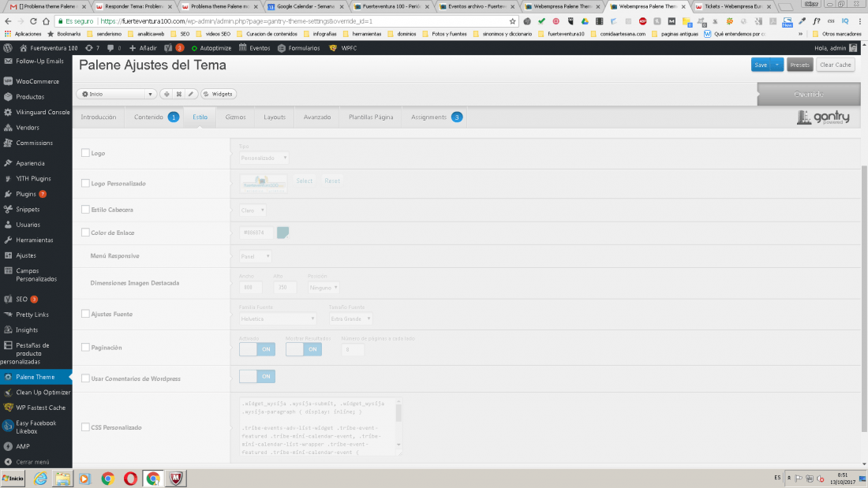This screenshot has height=488, width=868.
Task: Open the Inicio override dropdown
Action: click(117, 94)
